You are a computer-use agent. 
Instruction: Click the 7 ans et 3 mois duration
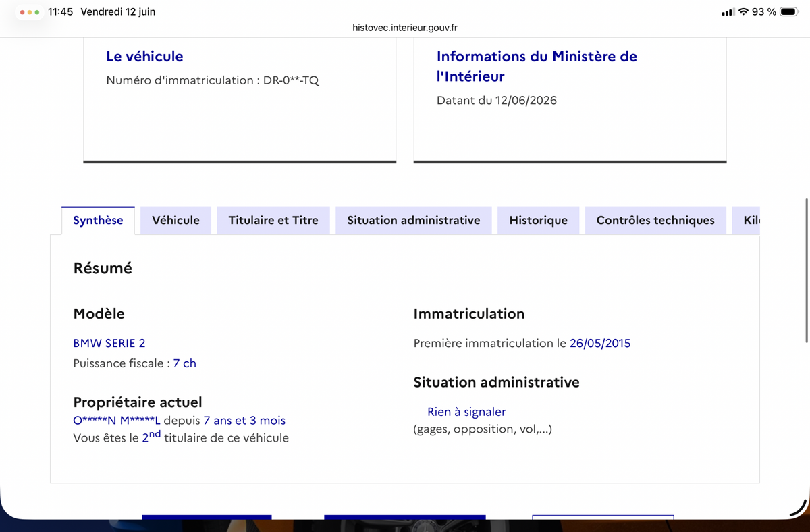(244, 421)
